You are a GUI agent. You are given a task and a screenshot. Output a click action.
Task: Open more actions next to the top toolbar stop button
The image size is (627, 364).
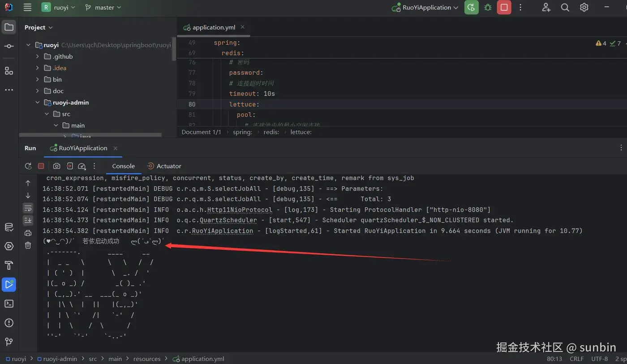pos(520,8)
